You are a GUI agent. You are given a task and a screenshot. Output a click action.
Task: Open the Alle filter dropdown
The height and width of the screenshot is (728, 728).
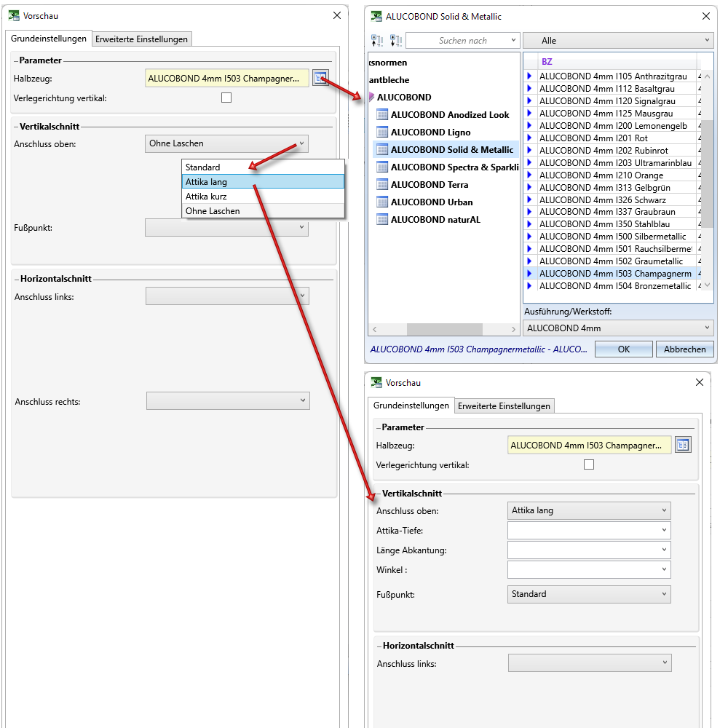(618, 40)
